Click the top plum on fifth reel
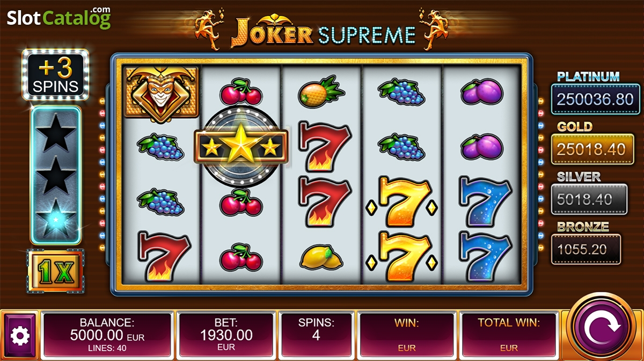Screen dimensions: 644x361 482,92
